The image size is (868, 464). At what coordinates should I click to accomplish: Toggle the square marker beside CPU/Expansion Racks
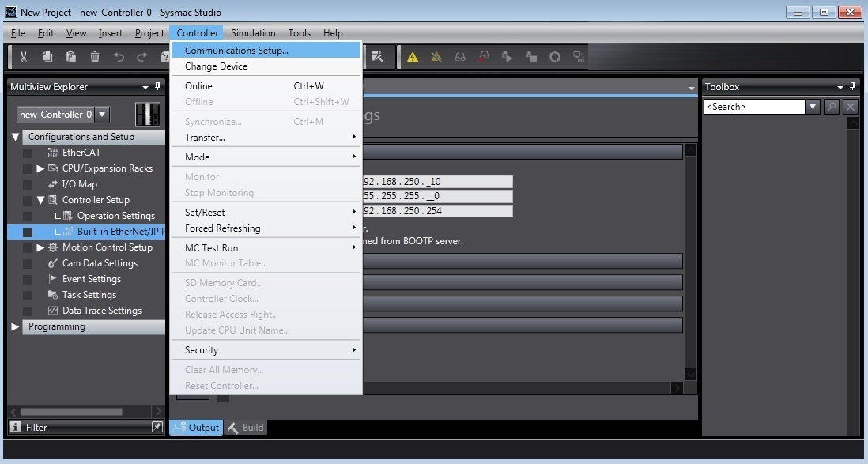pyautogui.click(x=27, y=169)
